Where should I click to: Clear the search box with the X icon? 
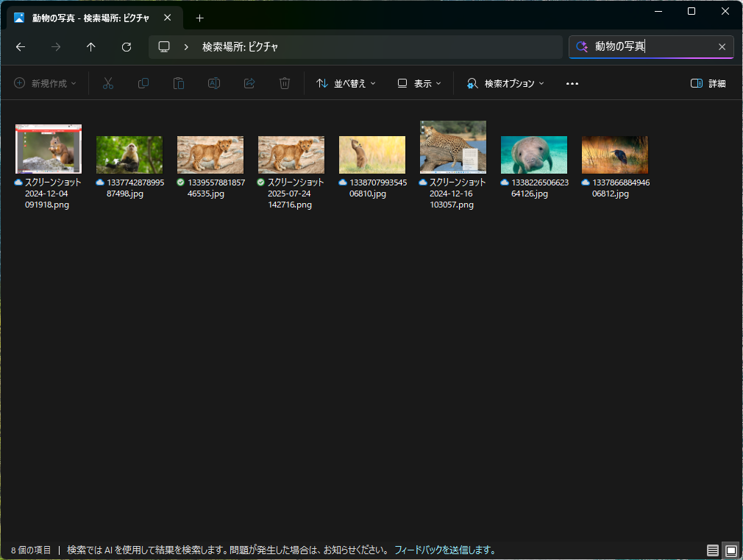coord(722,46)
